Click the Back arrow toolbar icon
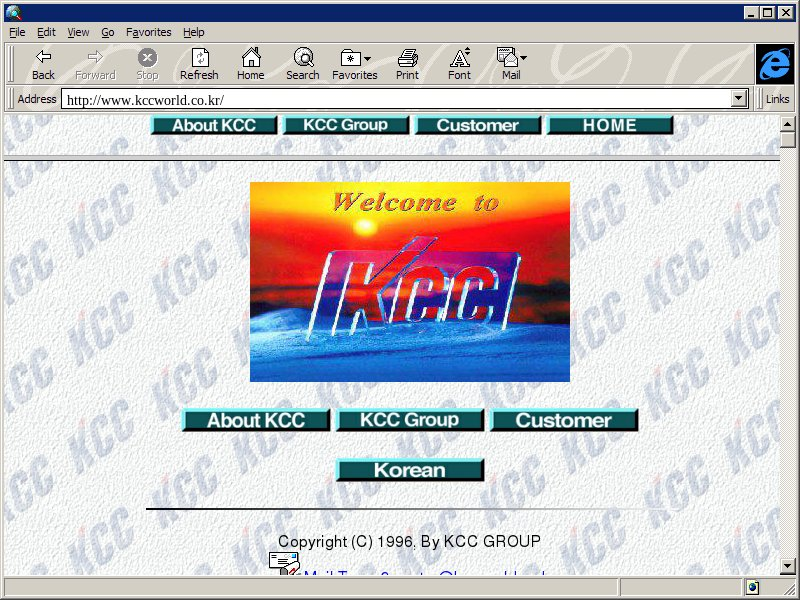The image size is (800, 600). pos(43,58)
